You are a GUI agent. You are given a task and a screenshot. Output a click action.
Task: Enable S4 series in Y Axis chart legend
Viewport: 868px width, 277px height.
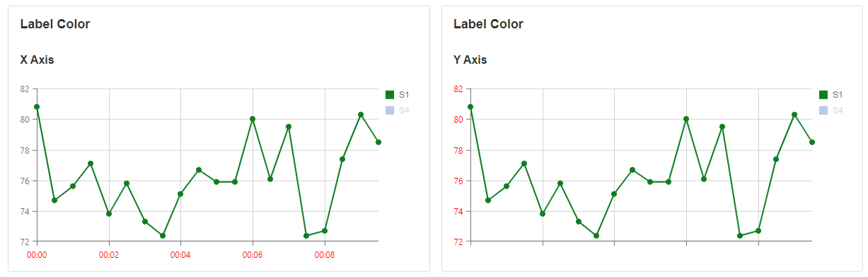coord(831,111)
